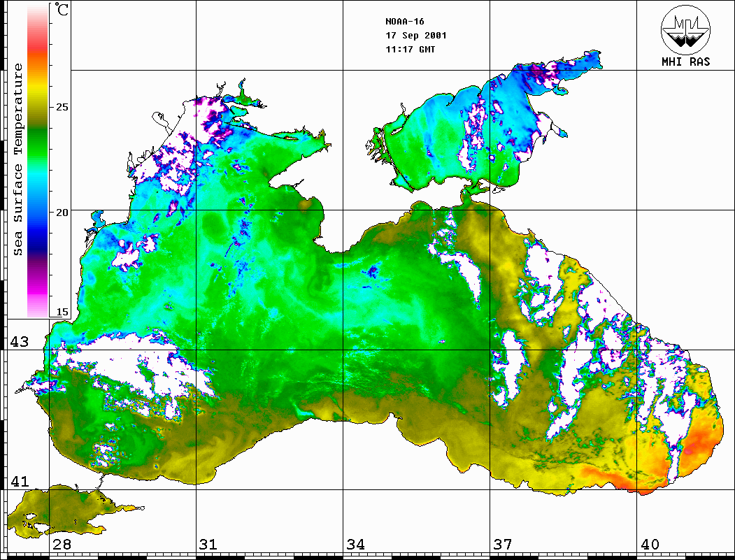Click the "MHI RAS" caption text

(x=686, y=62)
